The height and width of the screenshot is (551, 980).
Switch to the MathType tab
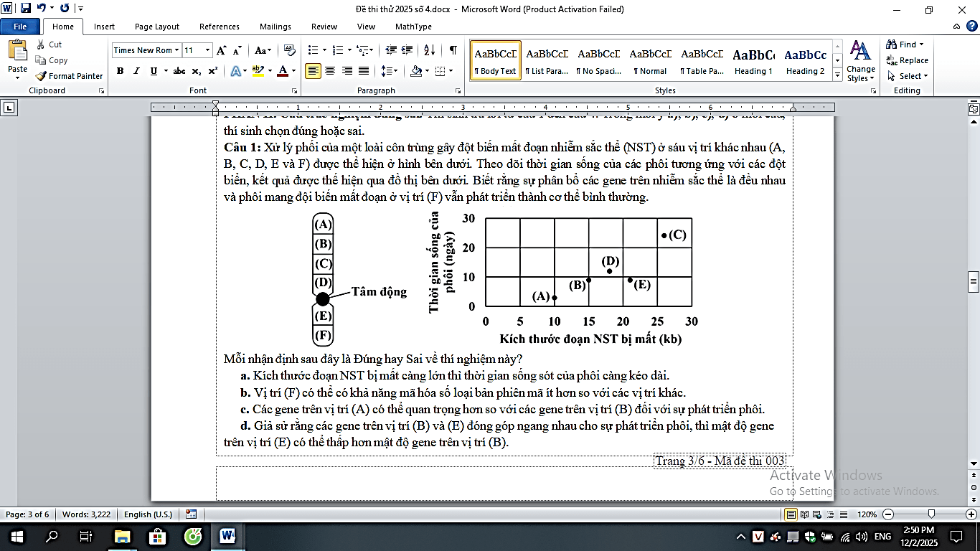point(413,27)
